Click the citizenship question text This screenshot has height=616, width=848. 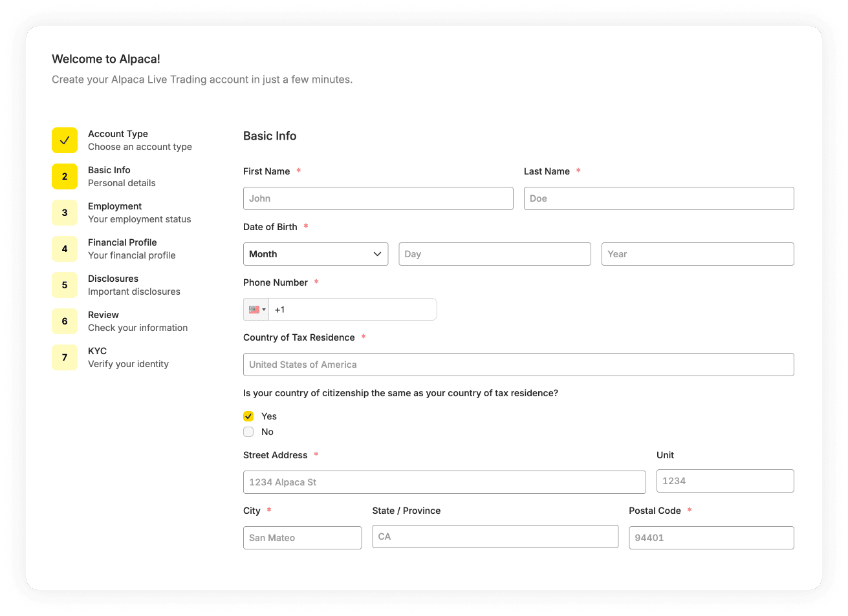(x=400, y=393)
